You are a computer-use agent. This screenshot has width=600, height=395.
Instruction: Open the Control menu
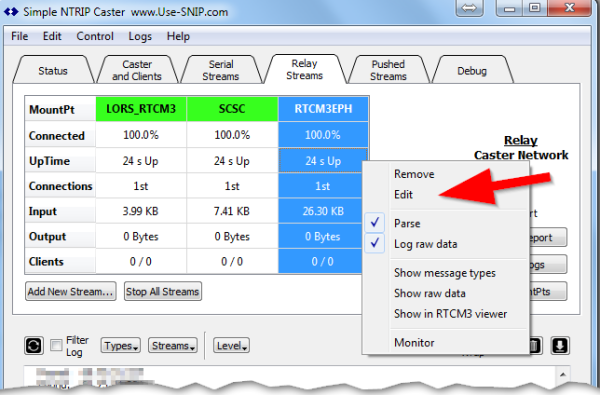pyautogui.click(x=95, y=36)
